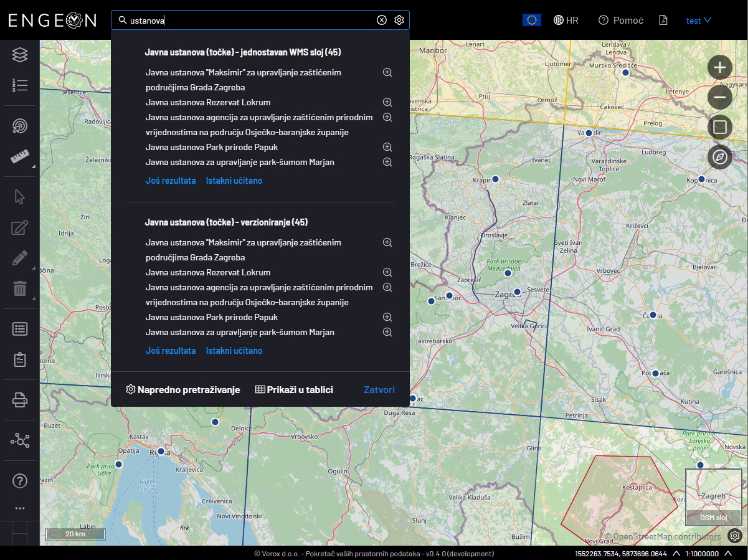Click the printer icon in sidebar
748x560 pixels.
(20, 400)
